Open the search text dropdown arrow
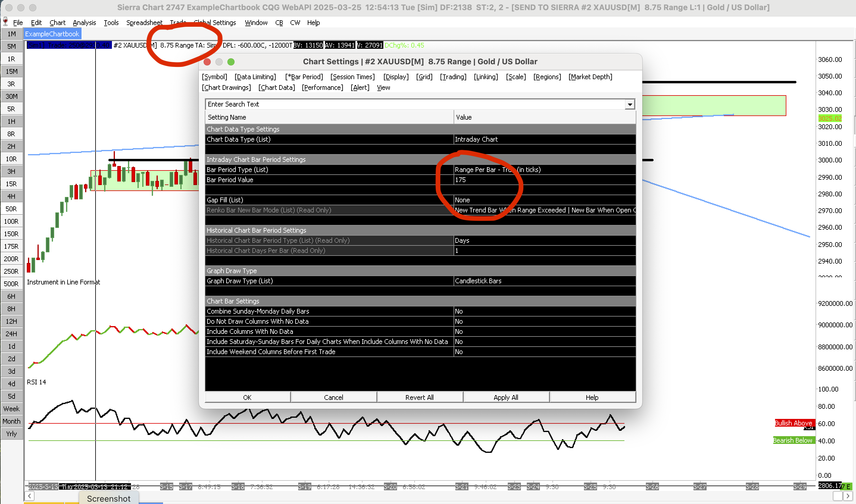856x504 pixels. pos(630,104)
